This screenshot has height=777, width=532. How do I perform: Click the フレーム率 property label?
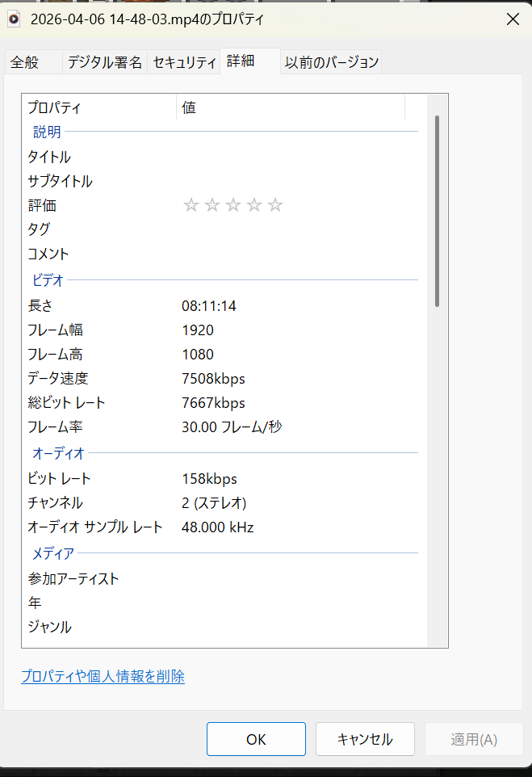pos(55,426)
